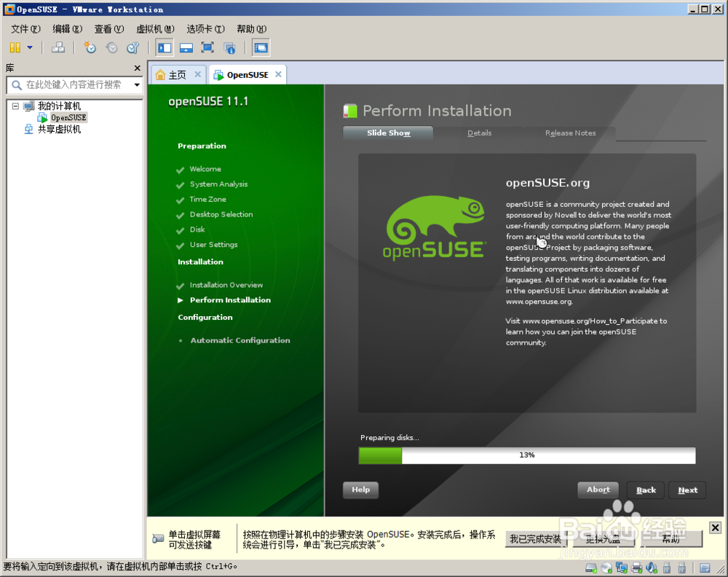Switch to the OpenSUSE VM tab

click(x=248, y=75)
